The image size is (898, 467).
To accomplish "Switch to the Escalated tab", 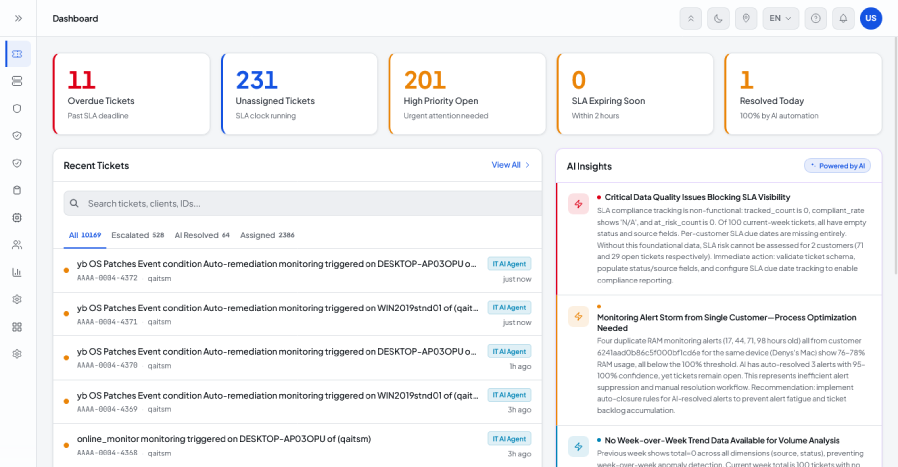I will click(137, 235).
